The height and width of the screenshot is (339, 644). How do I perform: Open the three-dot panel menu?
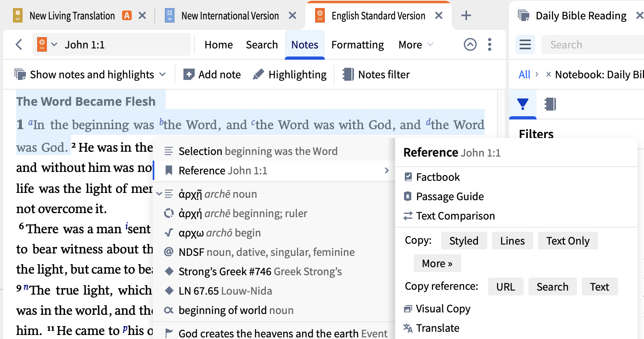(x=490, y=44)
